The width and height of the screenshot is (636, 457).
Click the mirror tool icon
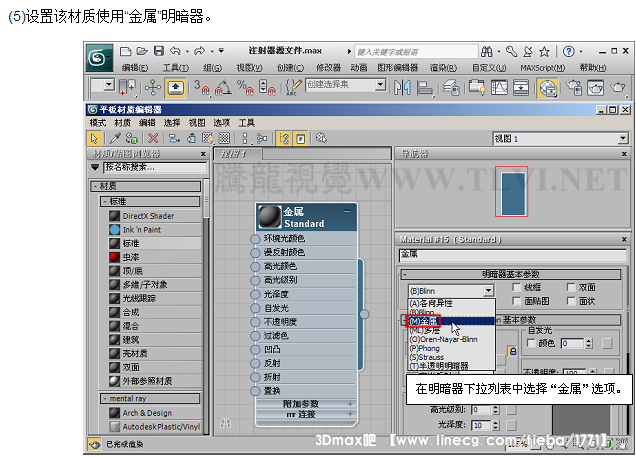coord(402,88)
